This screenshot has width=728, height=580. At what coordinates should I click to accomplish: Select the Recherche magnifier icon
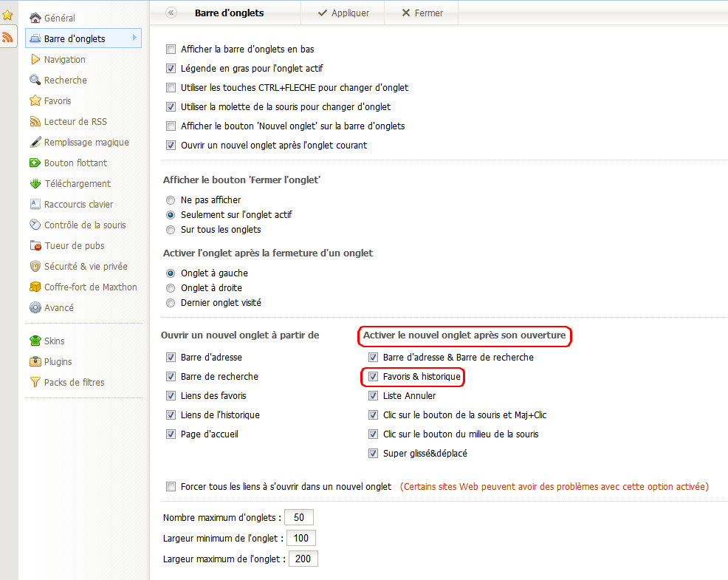[35, 80]
